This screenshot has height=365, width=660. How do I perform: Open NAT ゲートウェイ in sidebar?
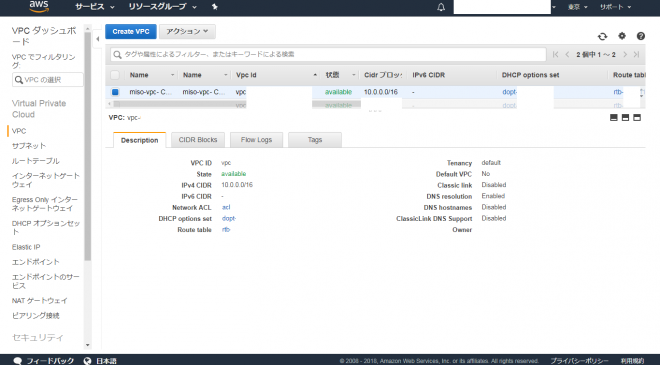[x=40, y=301]
